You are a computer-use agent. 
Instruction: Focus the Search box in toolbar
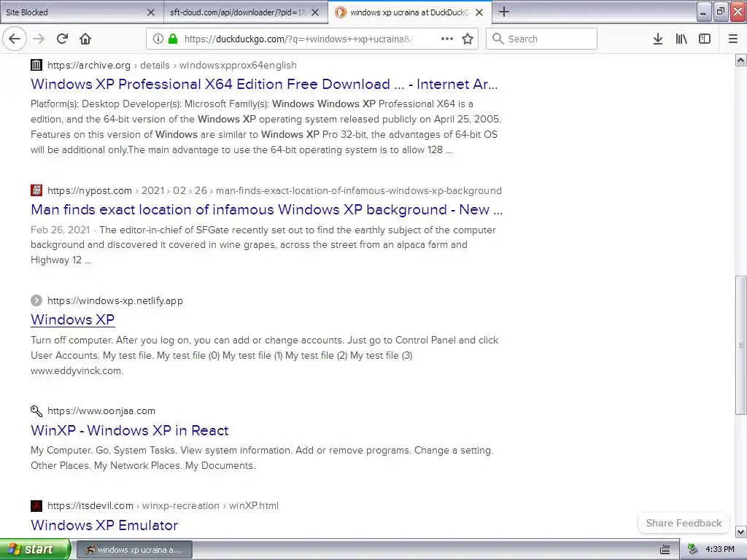[541, 39]
